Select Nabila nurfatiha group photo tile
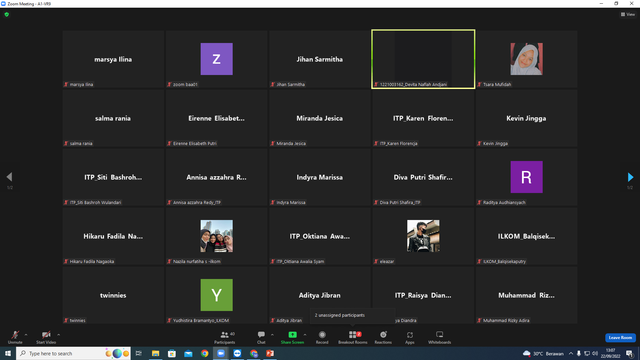This screenshot has height=360, width=640. (x=217, y=236)
